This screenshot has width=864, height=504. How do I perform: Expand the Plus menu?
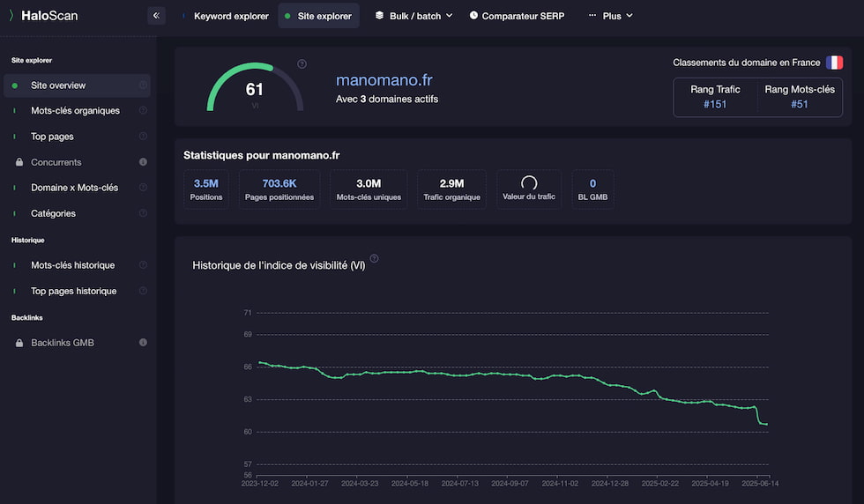tap(611, 16)
